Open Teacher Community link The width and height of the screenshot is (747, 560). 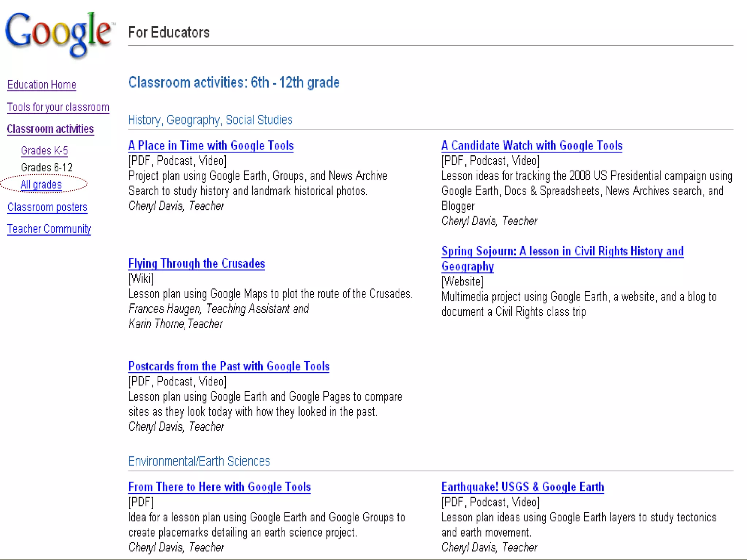click(49, 229)
